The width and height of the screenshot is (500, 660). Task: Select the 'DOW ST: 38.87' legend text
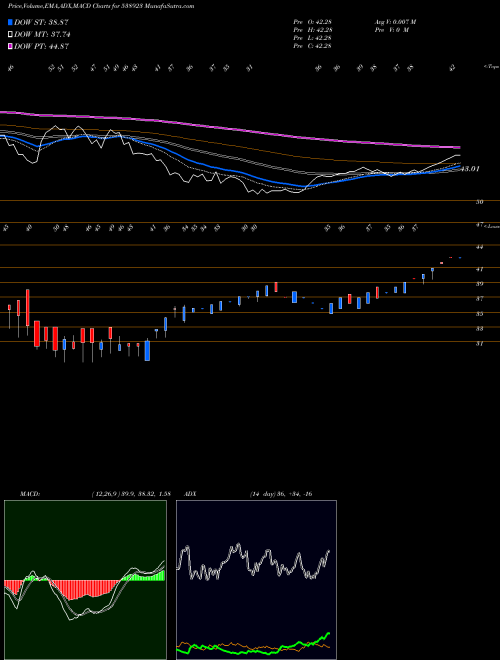(41, 23)
